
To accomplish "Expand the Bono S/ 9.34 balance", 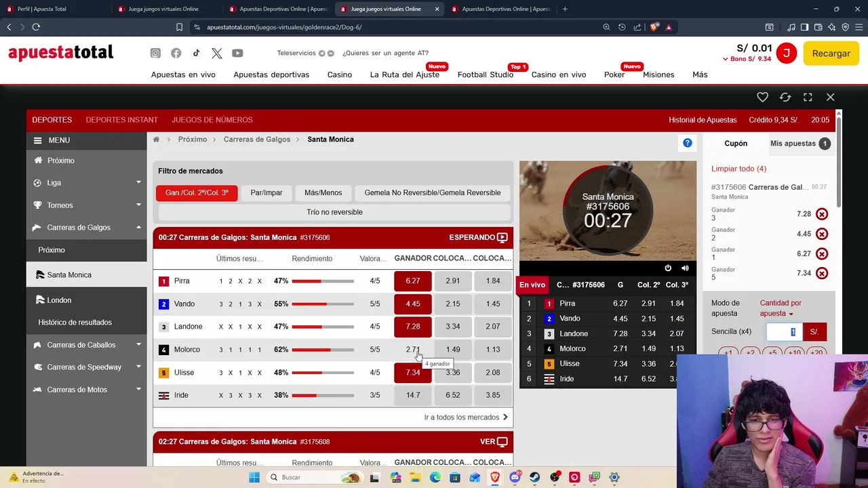I will point(747,59).
